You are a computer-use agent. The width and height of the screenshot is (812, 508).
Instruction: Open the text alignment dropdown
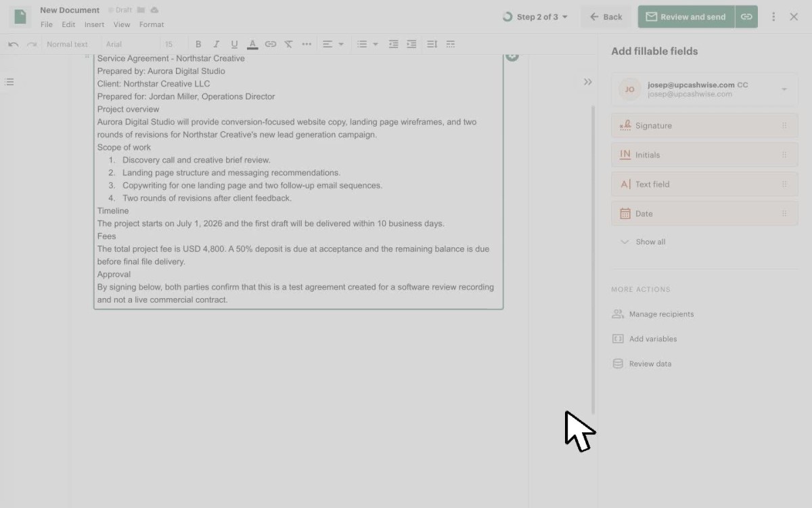point(333,44)
